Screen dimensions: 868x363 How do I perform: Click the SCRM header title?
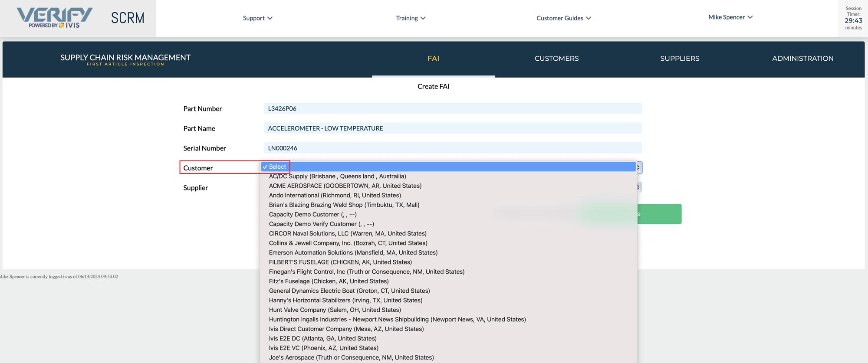pos(128,18)
